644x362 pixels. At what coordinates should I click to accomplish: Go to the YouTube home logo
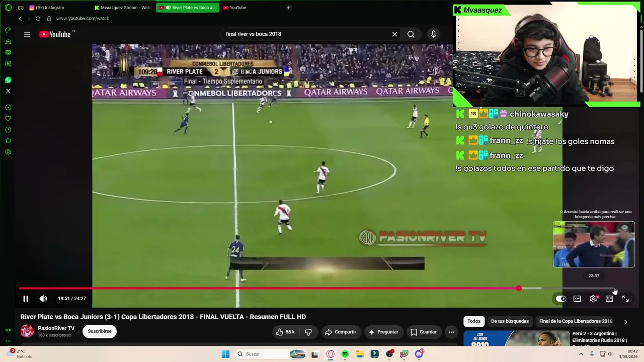[x=55, y=34]
